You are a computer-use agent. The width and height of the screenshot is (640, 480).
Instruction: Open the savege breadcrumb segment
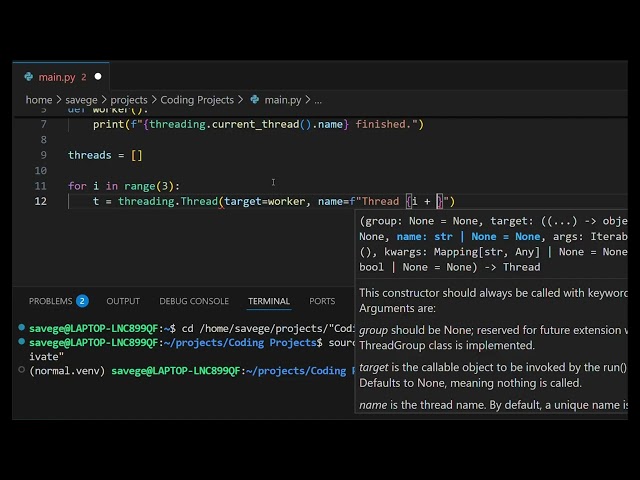tap(81, 100)
